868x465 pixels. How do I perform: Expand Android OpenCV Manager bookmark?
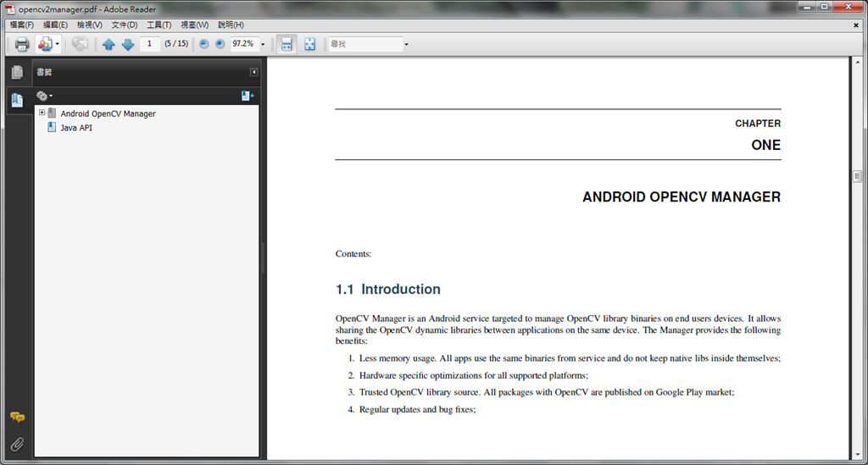[x=42, y=113]
